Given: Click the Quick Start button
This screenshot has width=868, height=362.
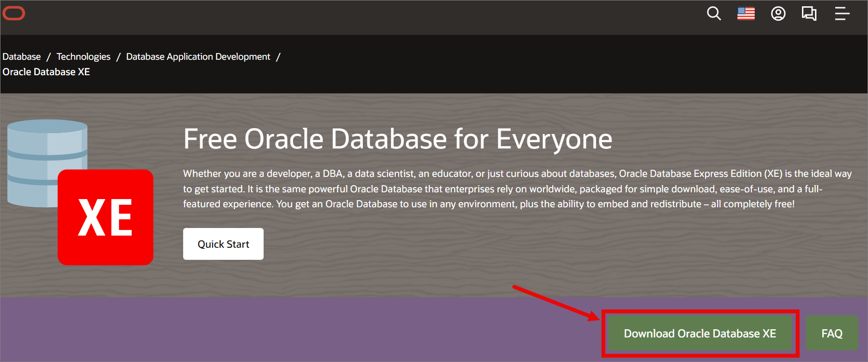Looking at the screenshot, I should point(223,244).
